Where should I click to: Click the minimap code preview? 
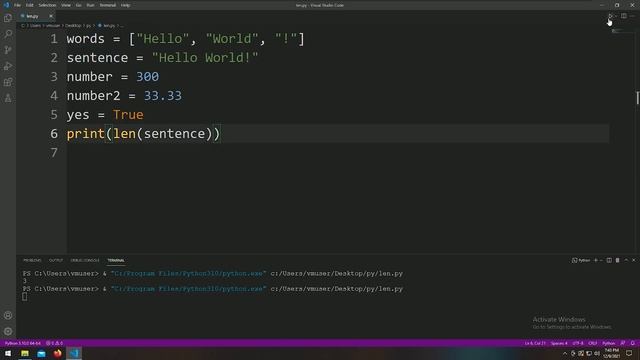pos(618,31)
